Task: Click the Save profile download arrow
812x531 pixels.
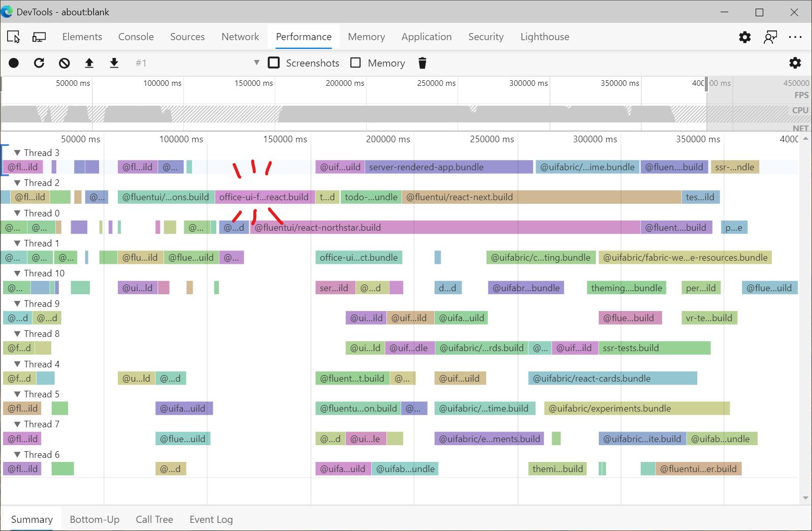Action: pos(114,63)
